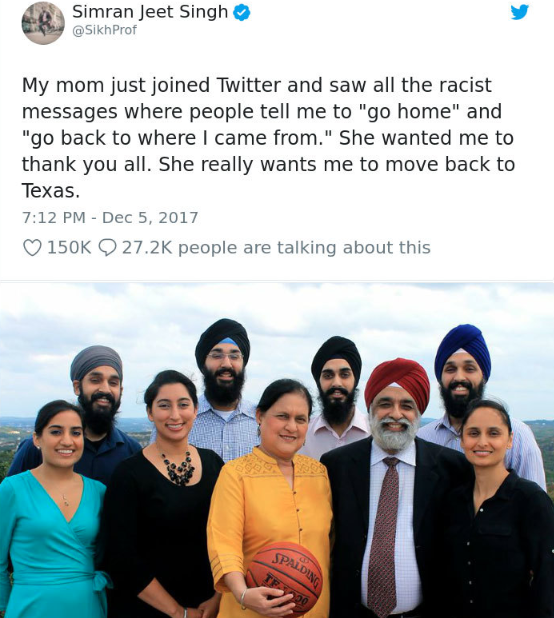This screenshot has width=554, height=618.
Task: Click the blue verified badge
Action: (x=242, y=13)
